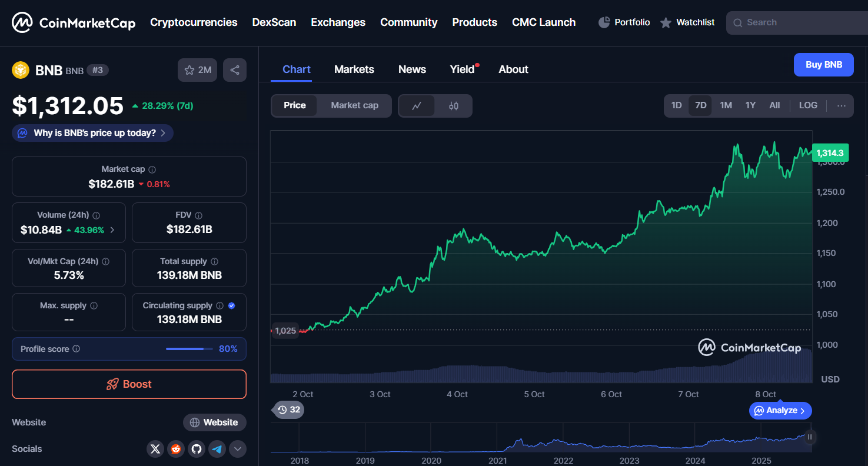Expand more socials with chevron button

[238, 449]
